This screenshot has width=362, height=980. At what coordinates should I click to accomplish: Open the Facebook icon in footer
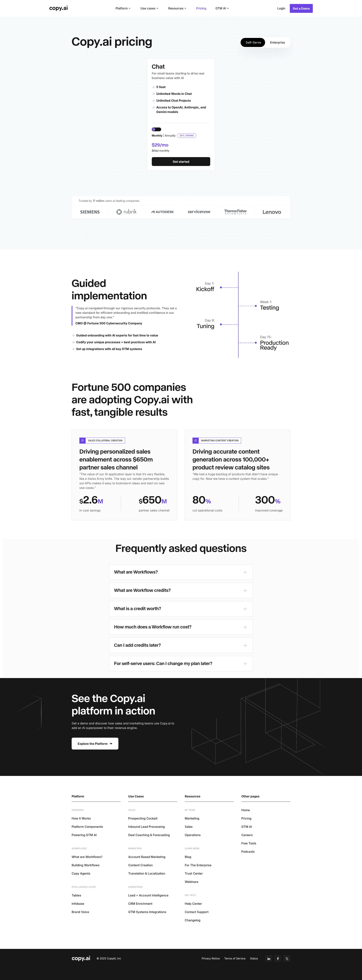click(278, 958)
